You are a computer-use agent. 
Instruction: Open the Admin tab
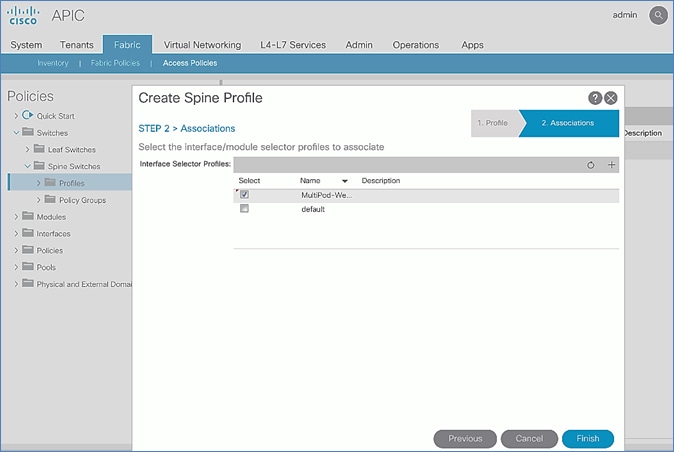[x=359, y=45]
